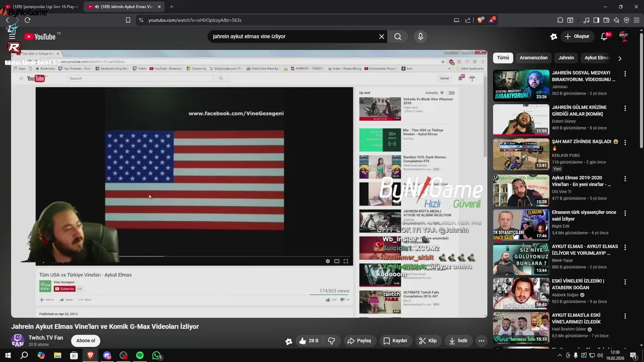The width and height of the screenshot is (644, 362).
Task: Bookmark this page in the address bar
Action: point(128,20)
